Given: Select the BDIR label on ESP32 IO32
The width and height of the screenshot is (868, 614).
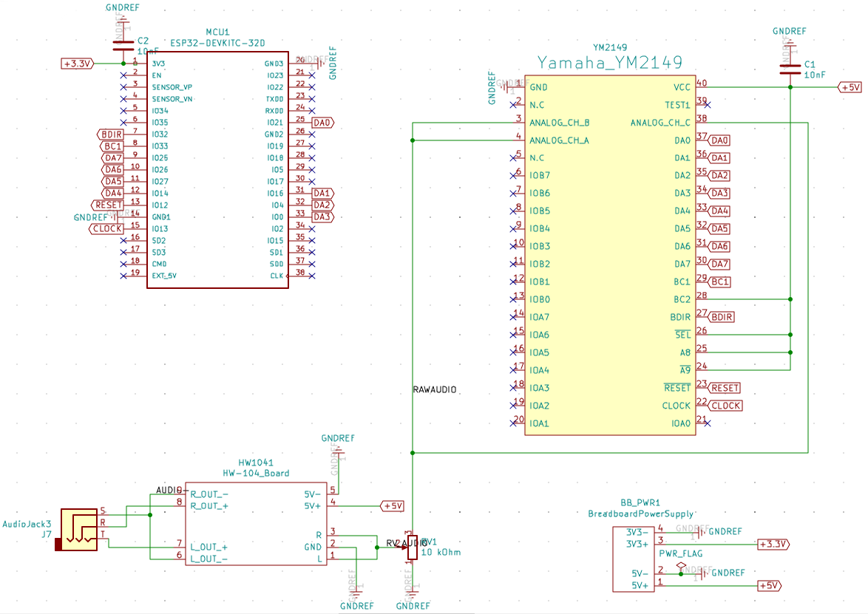Looking at the screenshot, I should [x=111, y=134].
